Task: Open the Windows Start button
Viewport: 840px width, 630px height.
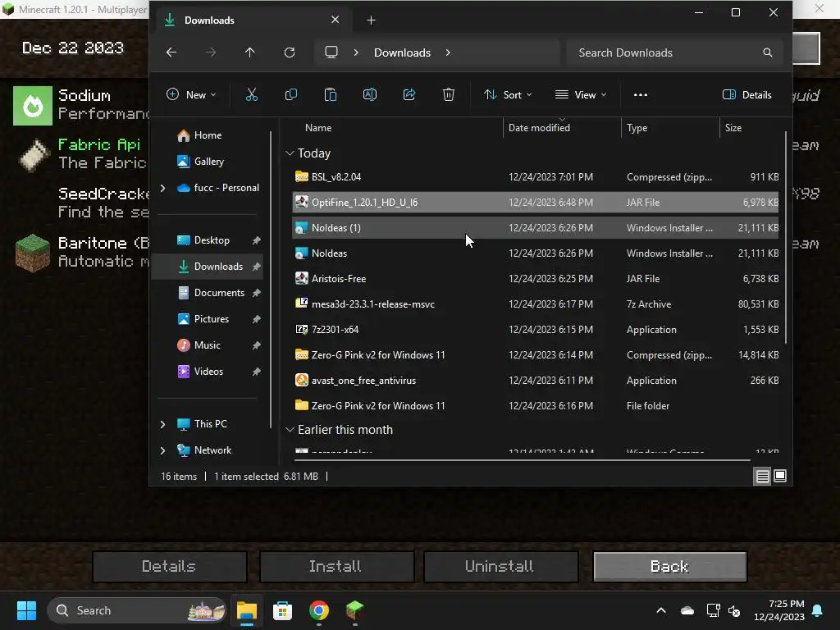Action: 26,610
